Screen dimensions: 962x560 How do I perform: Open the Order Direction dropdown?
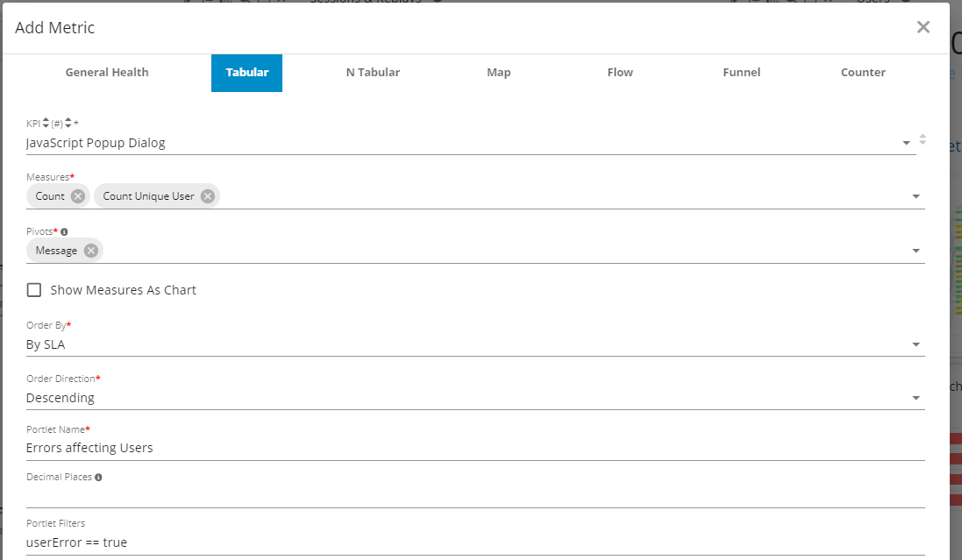tap(916, 399)
